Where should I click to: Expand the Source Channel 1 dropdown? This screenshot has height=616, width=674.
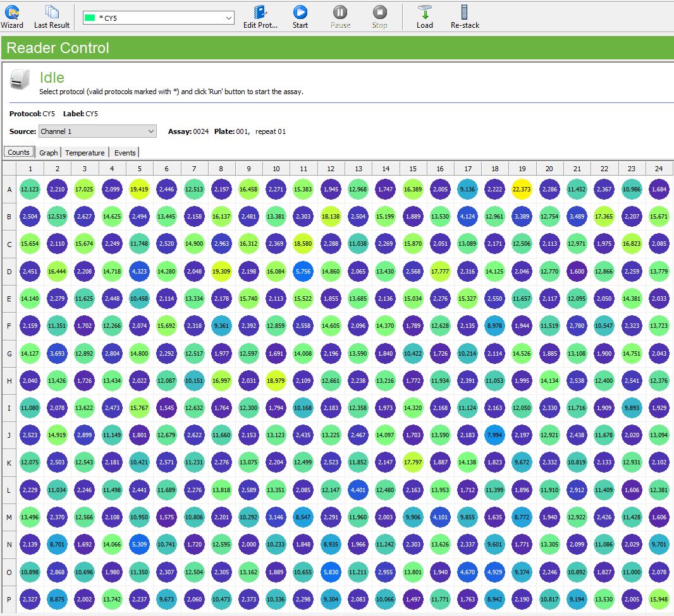(x=150, y=131)
